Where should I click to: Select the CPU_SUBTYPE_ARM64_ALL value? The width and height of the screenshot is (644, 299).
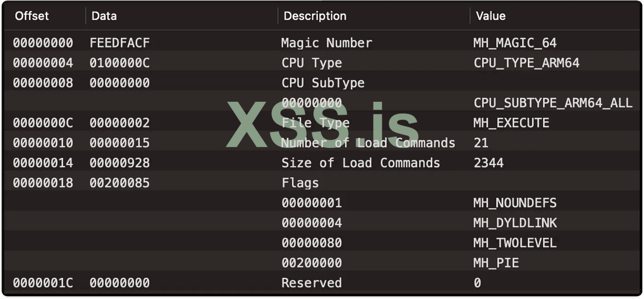click(x=553, y=103)
